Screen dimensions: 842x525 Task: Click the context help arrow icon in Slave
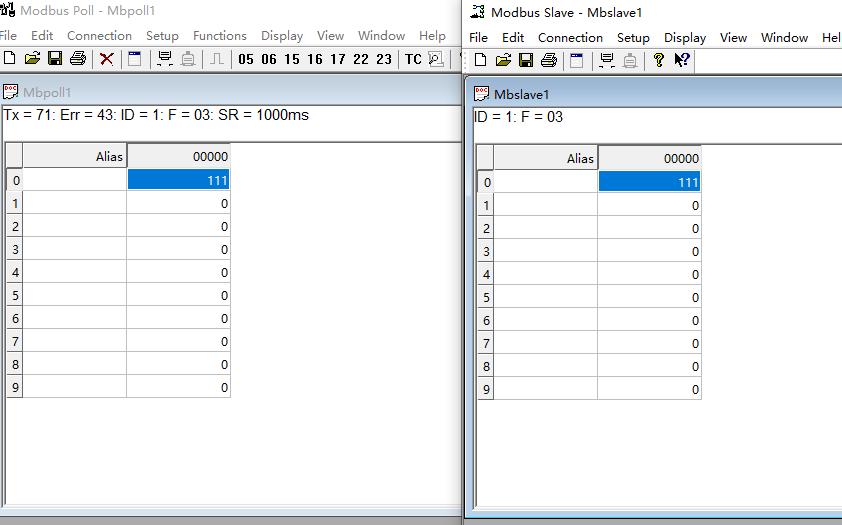682,60
